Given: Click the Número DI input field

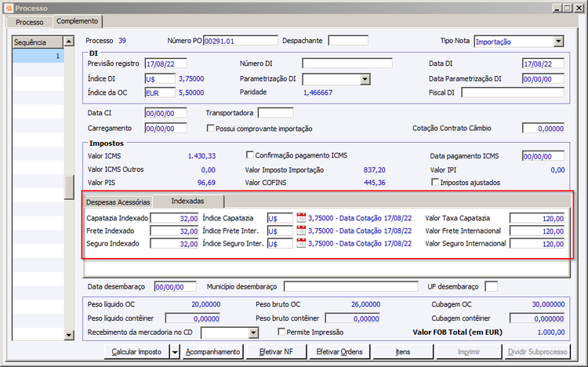Looking at the screenshot, I should (x=347, y=64).
